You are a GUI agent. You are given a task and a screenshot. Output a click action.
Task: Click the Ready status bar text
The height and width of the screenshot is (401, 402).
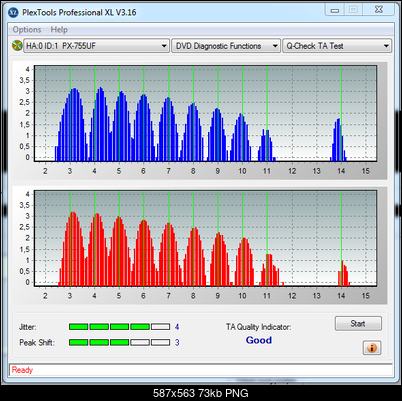tap(22, 370)
